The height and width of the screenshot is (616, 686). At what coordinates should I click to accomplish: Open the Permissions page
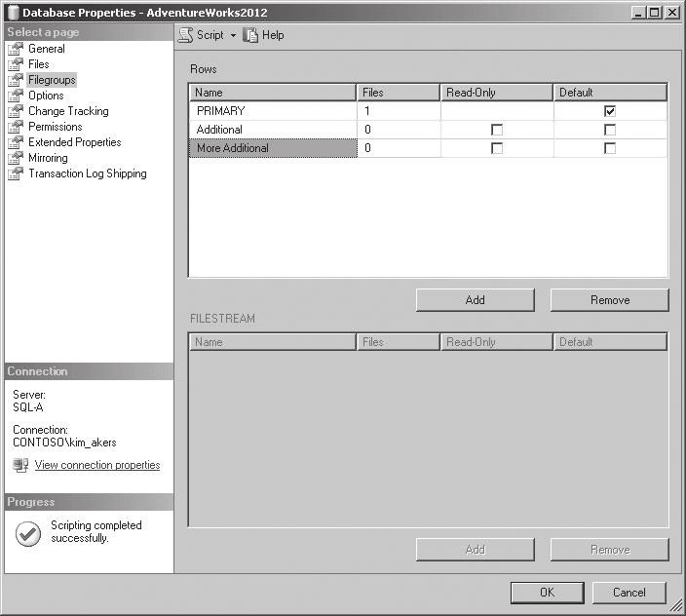point(56,127)
